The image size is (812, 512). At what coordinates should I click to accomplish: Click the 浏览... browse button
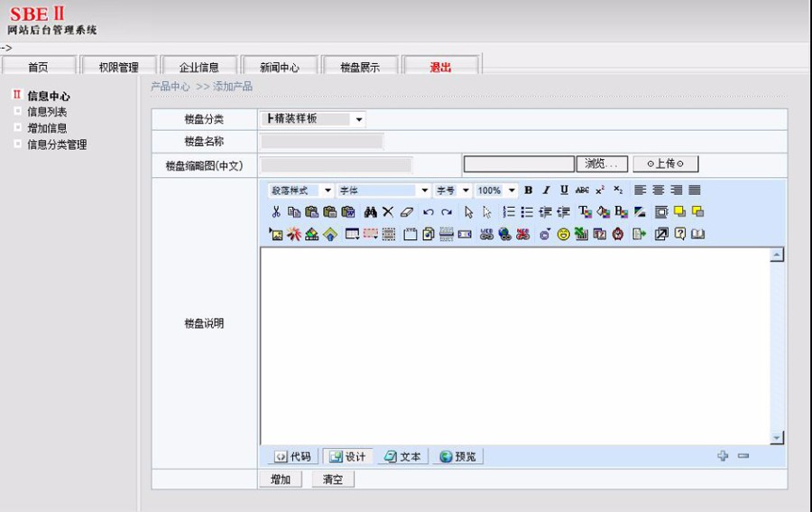tap(602, 163)
